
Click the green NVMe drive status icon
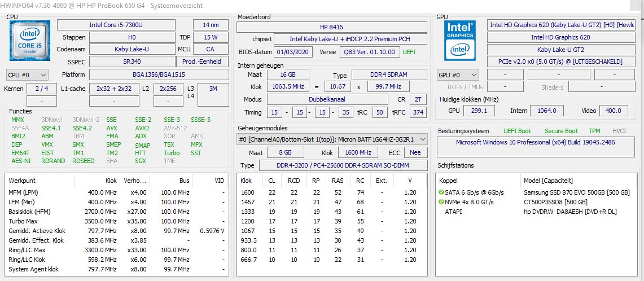click(x=441, y=202)
